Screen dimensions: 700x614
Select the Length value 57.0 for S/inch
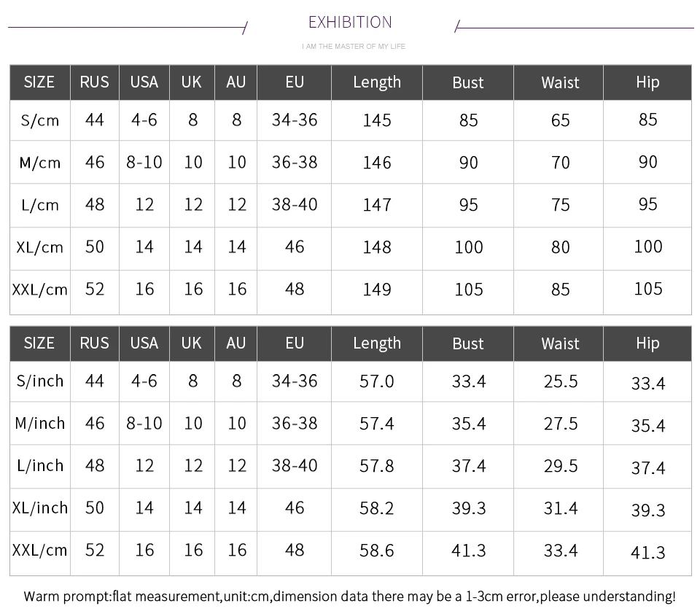click(x=377, y=381)
